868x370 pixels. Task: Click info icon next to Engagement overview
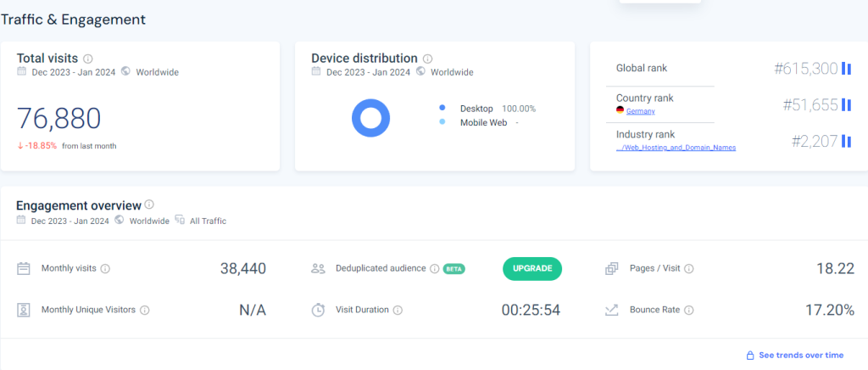[149, 205]
